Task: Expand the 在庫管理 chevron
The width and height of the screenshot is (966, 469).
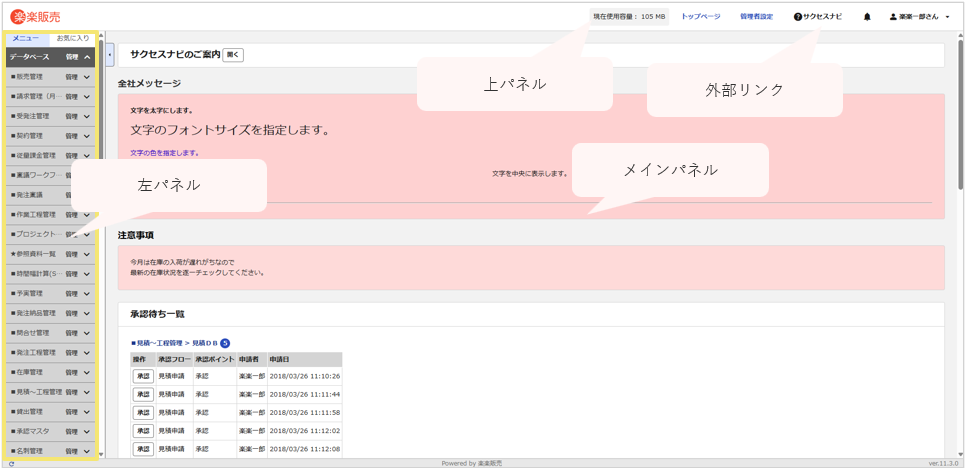Action: pyautogui.click(x=86, y=372)
